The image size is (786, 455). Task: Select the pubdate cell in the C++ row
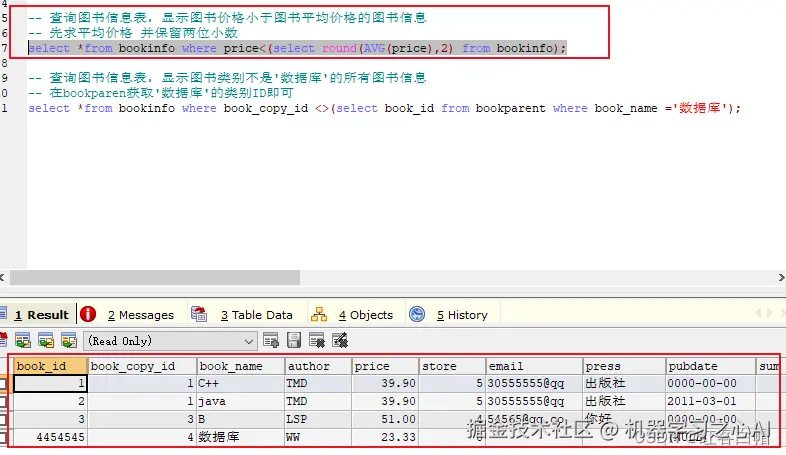point(710,383)
